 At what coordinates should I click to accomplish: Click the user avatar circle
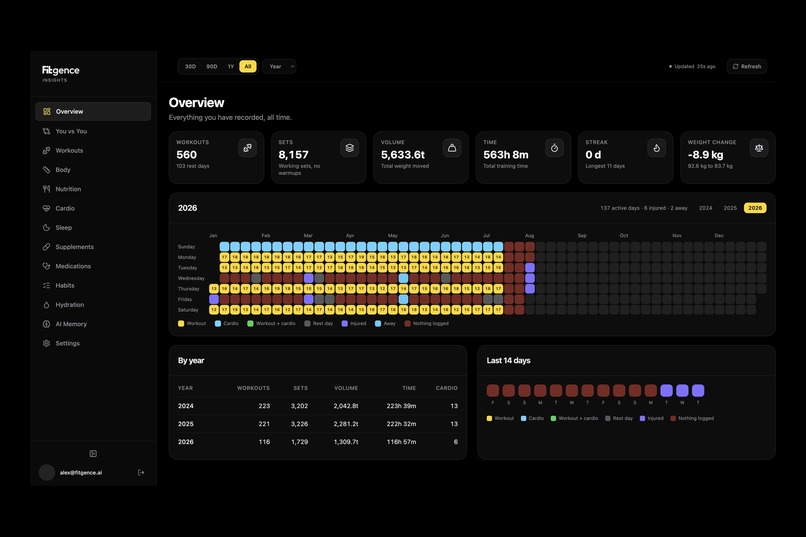pyautogui.click(x=47, y=472)
